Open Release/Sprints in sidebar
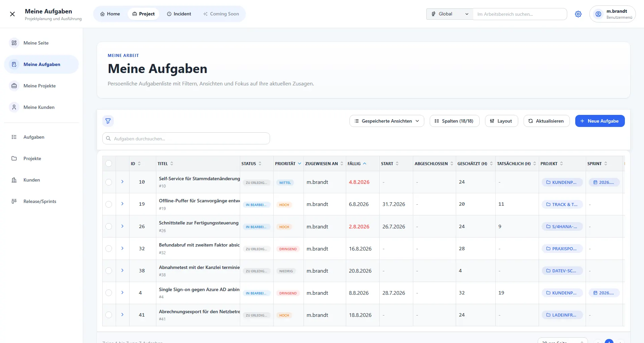This screenshot has height=343, width=644. (x=41, y=201)
